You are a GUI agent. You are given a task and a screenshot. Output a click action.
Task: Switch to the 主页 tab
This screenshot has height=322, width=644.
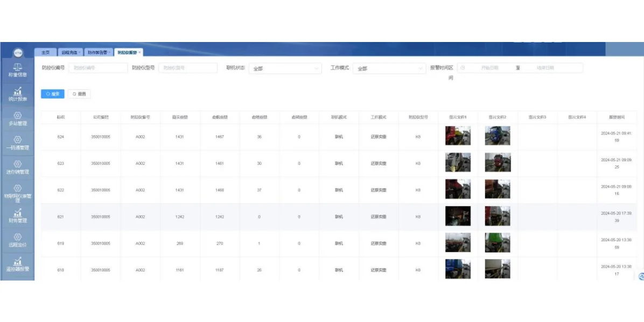tap(46, 52)
